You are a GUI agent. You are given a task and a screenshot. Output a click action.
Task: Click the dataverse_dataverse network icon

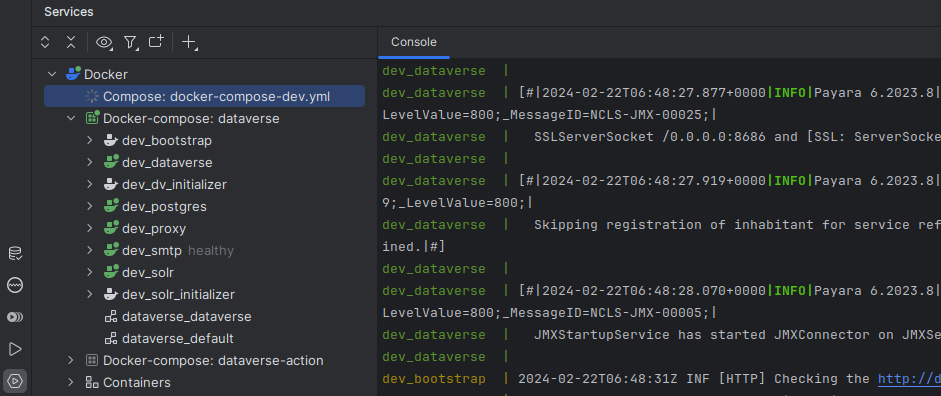tap(110, 316)
